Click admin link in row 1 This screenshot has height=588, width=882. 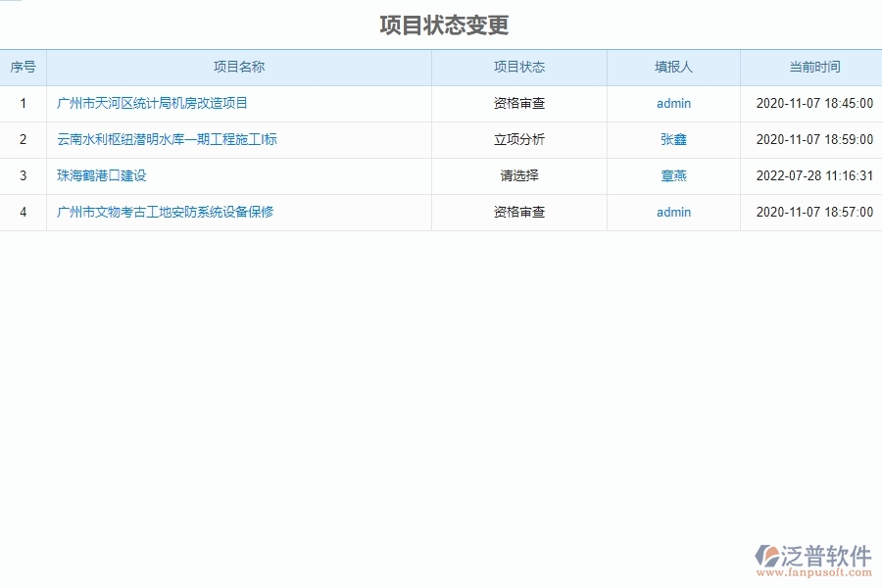pyautogui.click(x=673, y=103)
